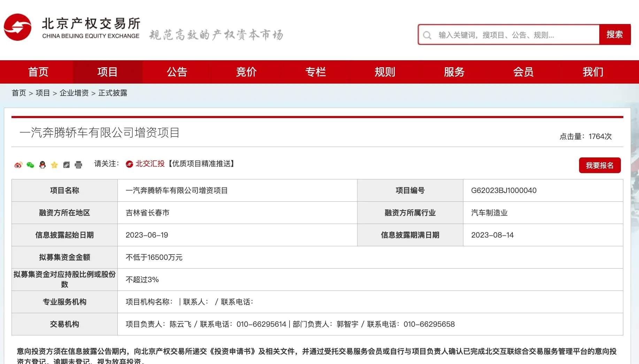The image size is (639, 364).
Task: Select the project name value in the table
Action: 177,191
